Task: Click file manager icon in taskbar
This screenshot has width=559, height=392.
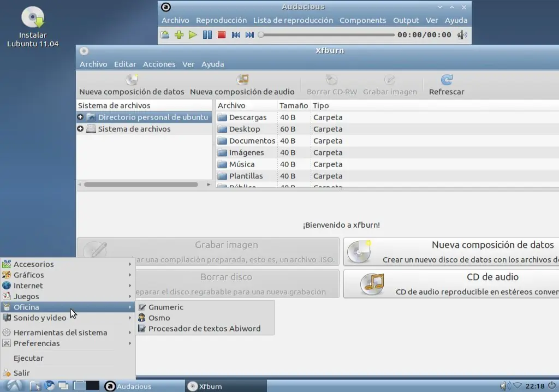Action: tap(35, 386)
